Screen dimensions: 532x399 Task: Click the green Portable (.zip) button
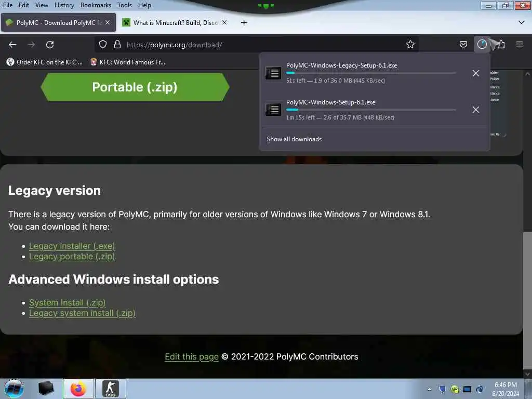(135, 87)
